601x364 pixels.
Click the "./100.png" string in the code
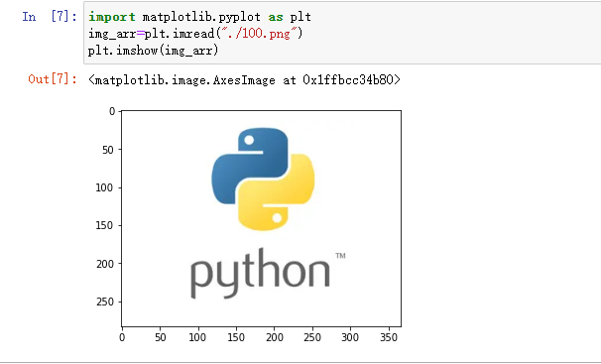click(x=260, y=34)
